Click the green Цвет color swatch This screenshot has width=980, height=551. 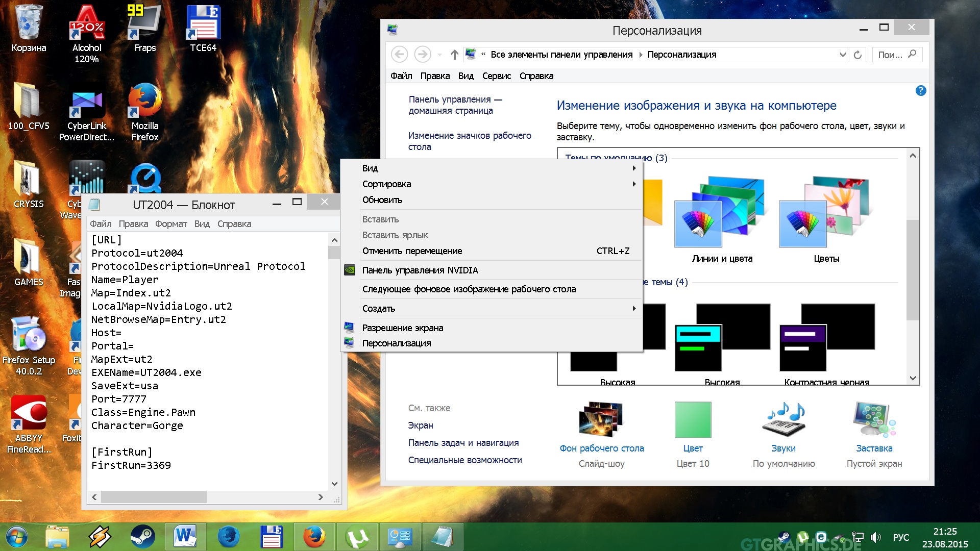(693, 420)
